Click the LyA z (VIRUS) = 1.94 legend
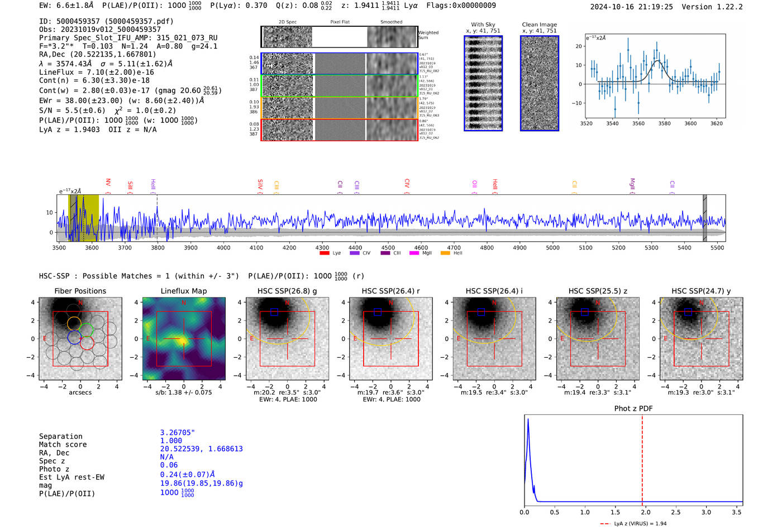This screenshot has width=782, height=532. pos(633,524)
